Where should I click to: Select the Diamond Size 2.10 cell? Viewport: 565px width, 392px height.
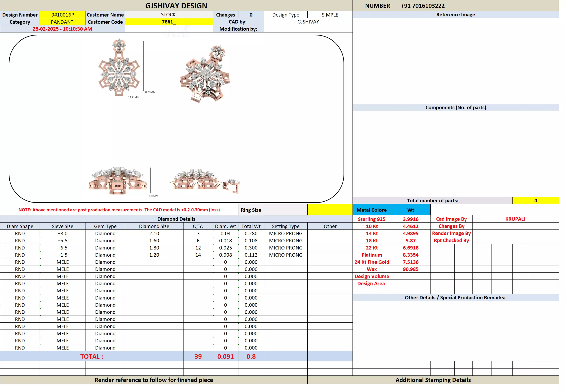[154, 234]
